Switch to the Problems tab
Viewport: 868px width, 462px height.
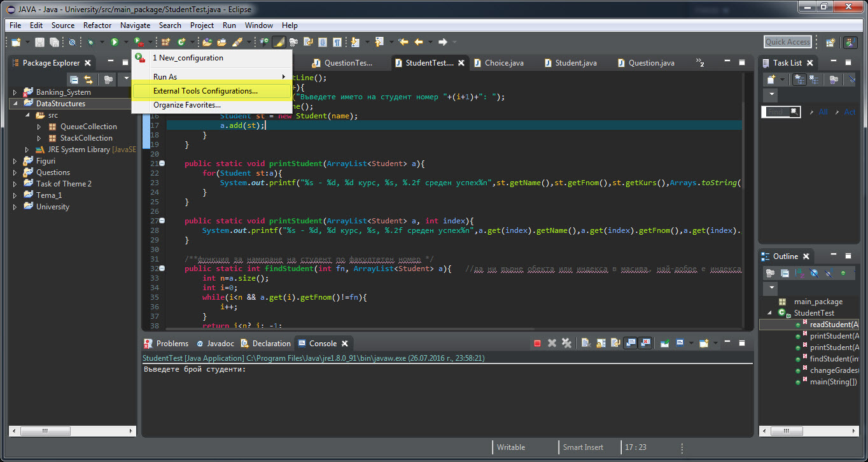click(167, 344)
